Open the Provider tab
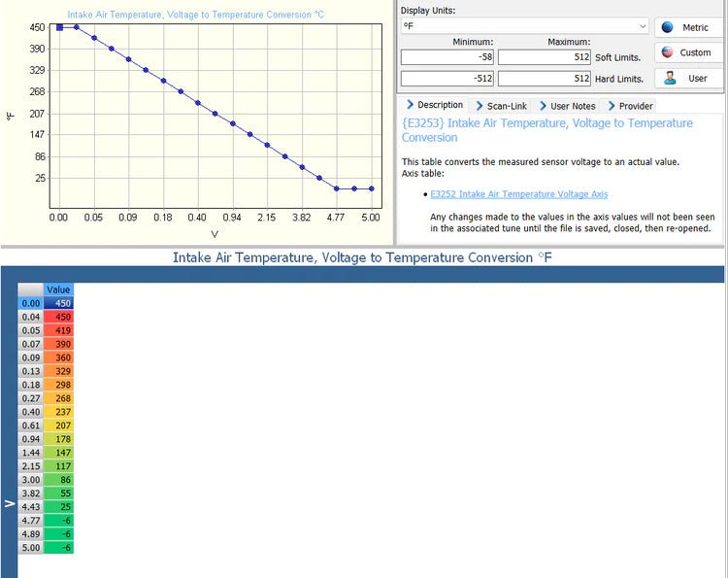Viewport: 728px width, 578px height. tap(630, 105)
